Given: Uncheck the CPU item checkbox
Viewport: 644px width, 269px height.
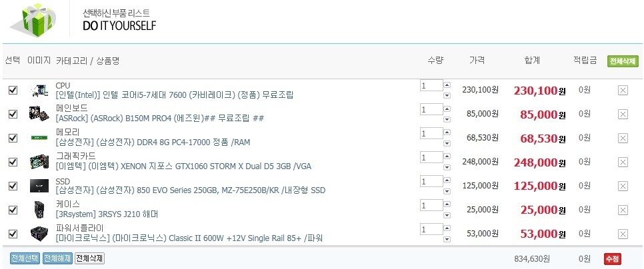Looking at the screenshot, I should [13, 90].
